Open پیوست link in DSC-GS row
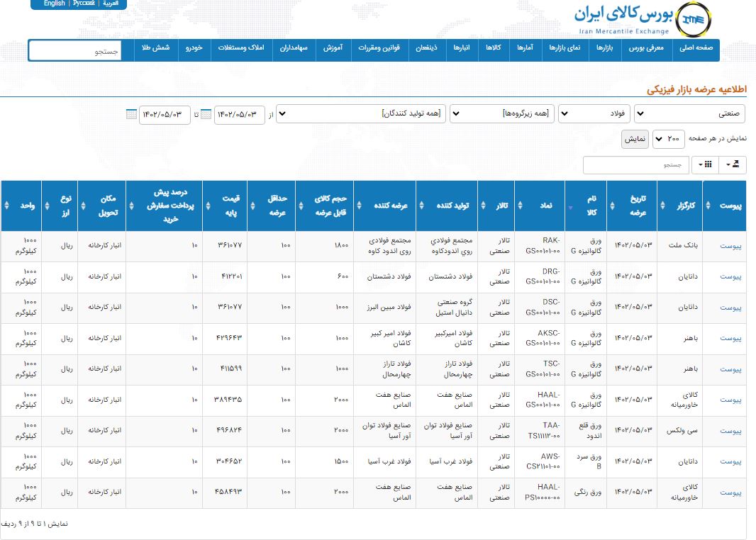 click(730, 308)
